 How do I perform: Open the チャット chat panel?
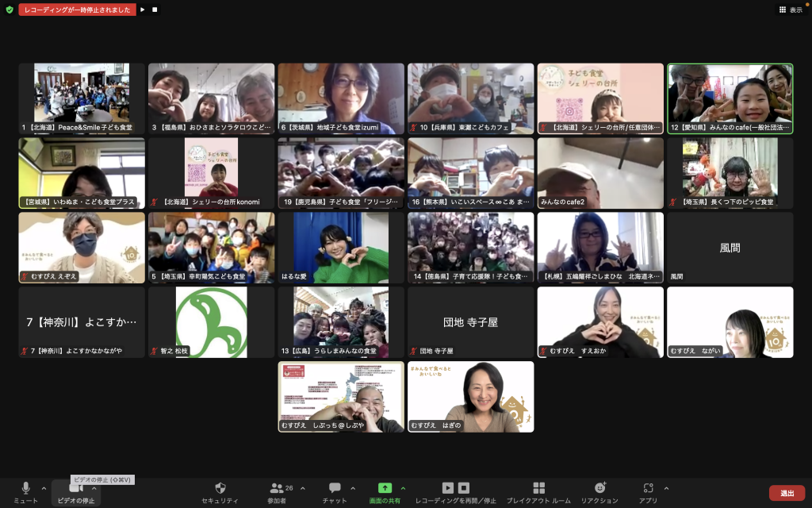point(335,489)
